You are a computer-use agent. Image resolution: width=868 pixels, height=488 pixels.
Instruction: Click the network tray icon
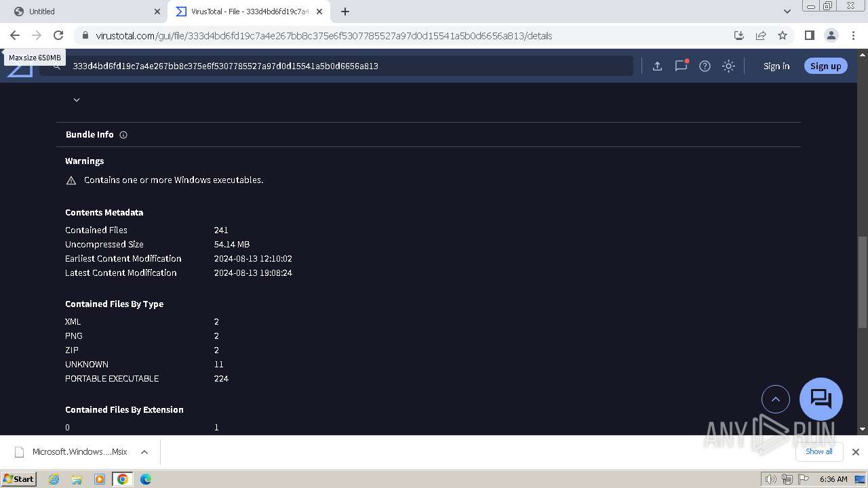click(787, 479)
